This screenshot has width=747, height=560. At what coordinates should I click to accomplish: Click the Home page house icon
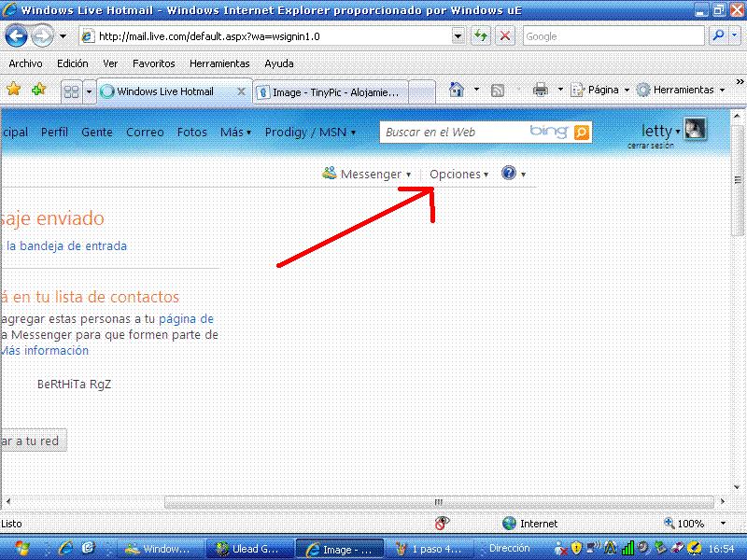(x=457, y=90)
